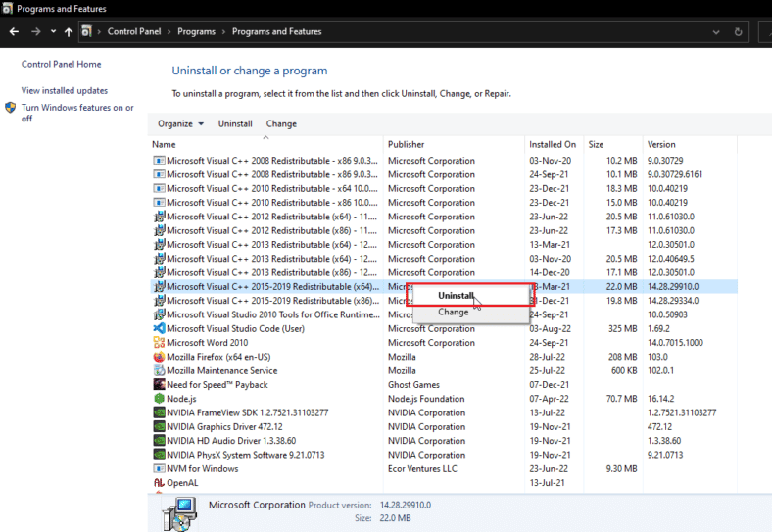Click icon of Visual C++ 2012 Redistributable (x86)
Viewport: 772px width, 532px height.
coord(159,230)
